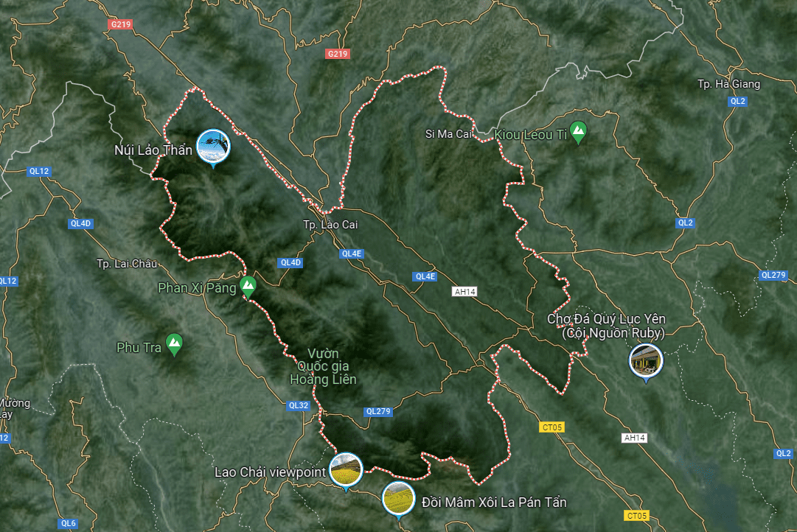Open Đồi Mâm Xôi La Pán Tẩn marker
Viewport: 797px width, 532px height.
(x=398, y=500)
